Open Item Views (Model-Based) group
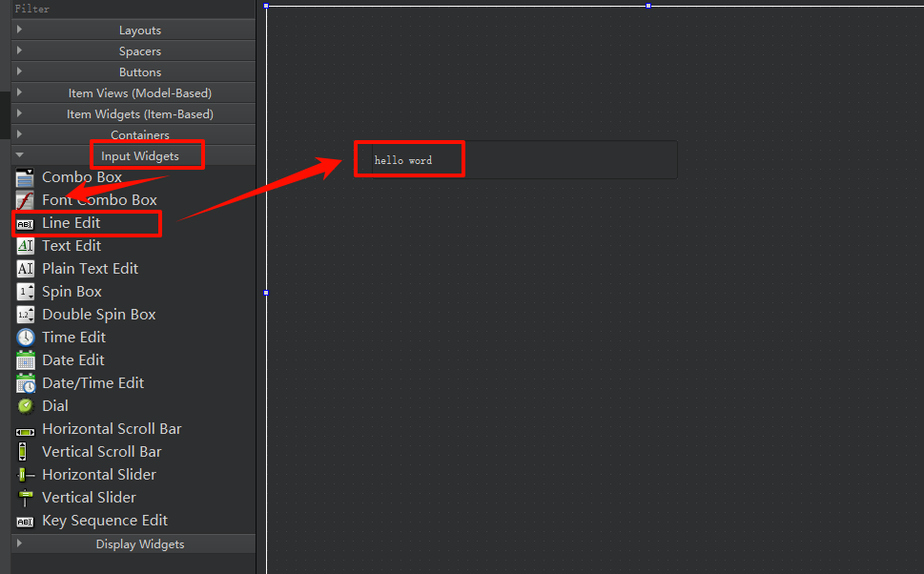The height and width of the screenshot is (574, 924). [139, 93]
